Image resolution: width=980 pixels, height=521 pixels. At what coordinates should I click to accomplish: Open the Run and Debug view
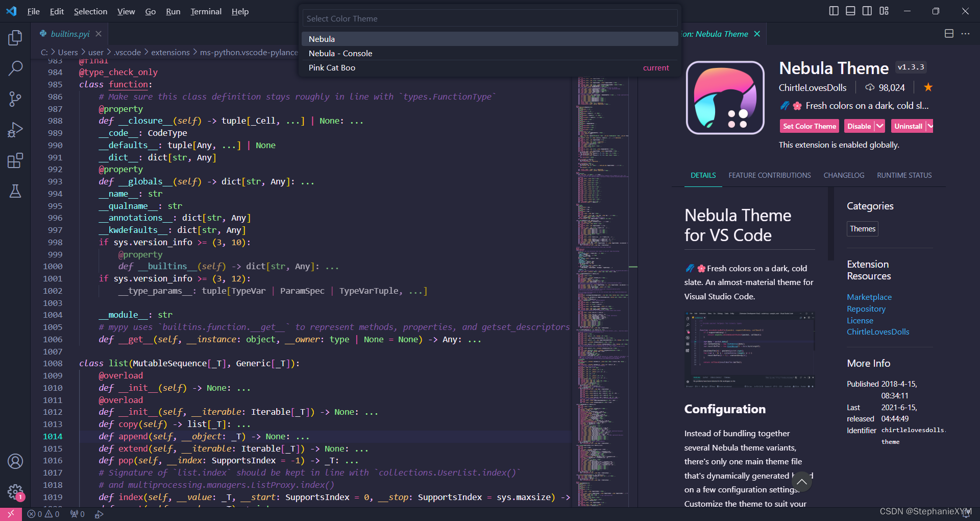pyautogui.click(x=15, y=130)
